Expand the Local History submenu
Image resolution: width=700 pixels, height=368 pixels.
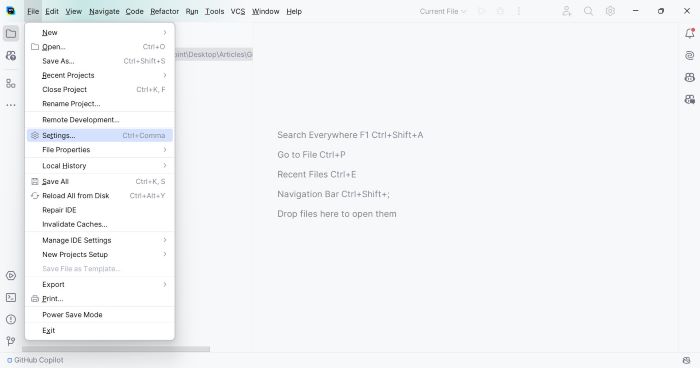(100, 166)
